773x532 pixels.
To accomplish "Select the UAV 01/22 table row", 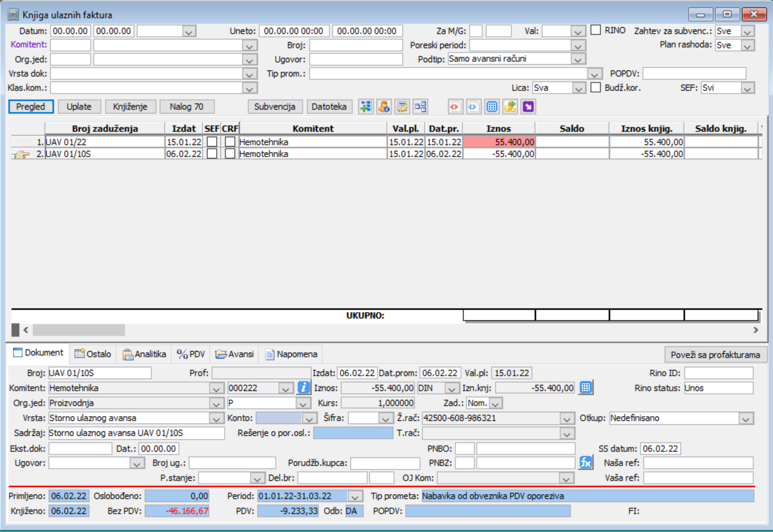I will click(386, 142).
